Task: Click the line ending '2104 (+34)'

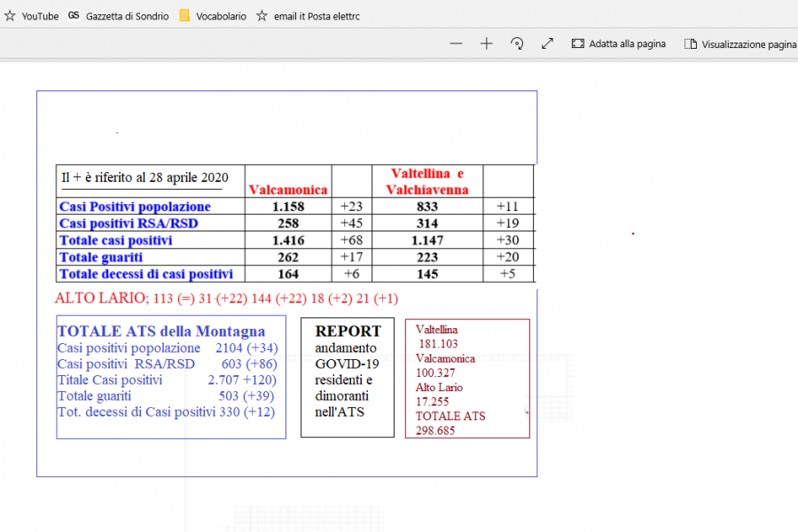Action: [x=168, y=348]
